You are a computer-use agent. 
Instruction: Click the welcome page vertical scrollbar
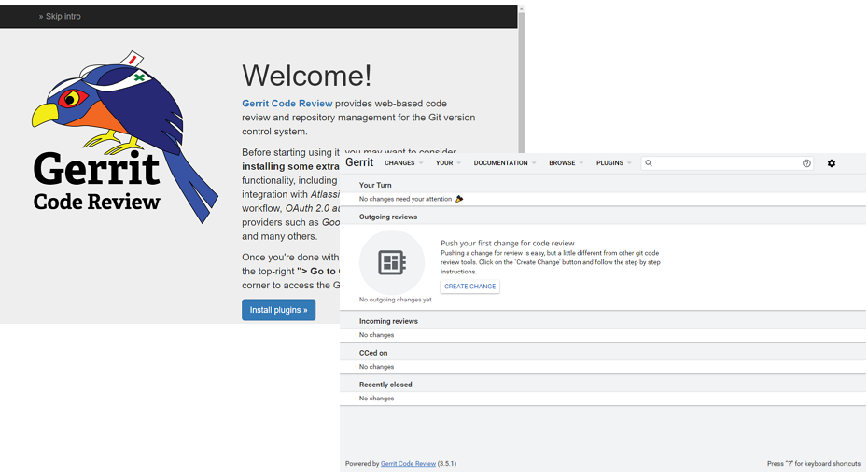point(521,79)
